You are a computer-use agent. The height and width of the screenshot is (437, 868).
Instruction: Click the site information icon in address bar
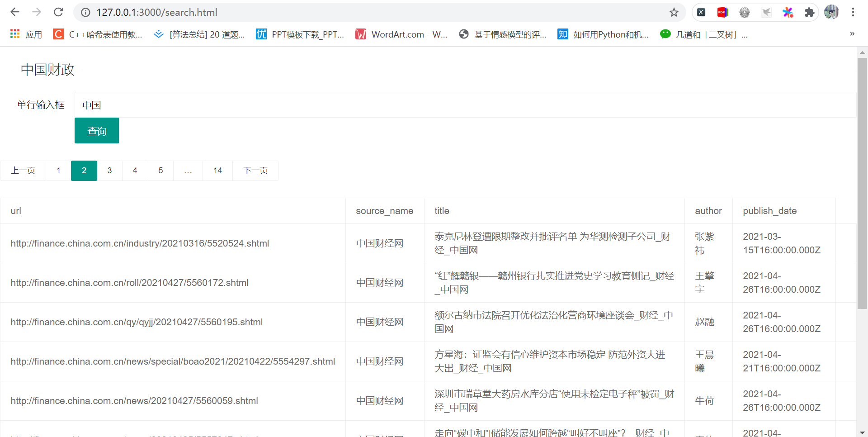pyautogui.click(x=85, y=12)
